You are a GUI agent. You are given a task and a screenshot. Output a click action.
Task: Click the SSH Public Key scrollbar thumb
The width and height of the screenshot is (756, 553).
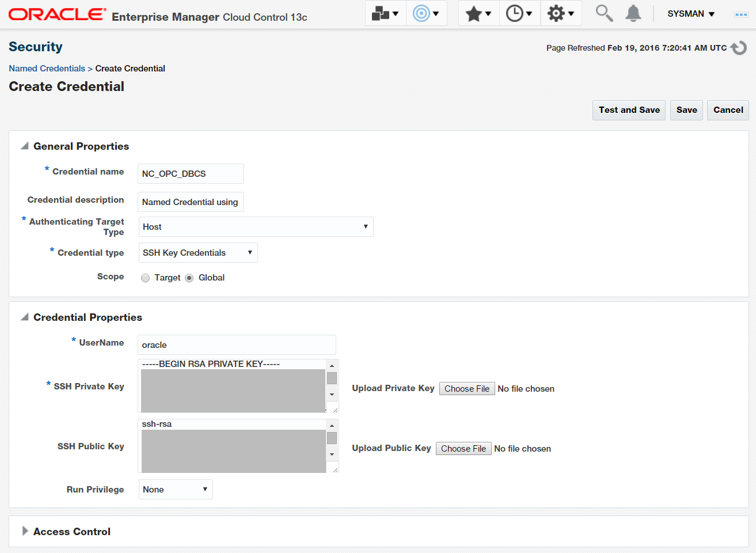click(332, 438)
